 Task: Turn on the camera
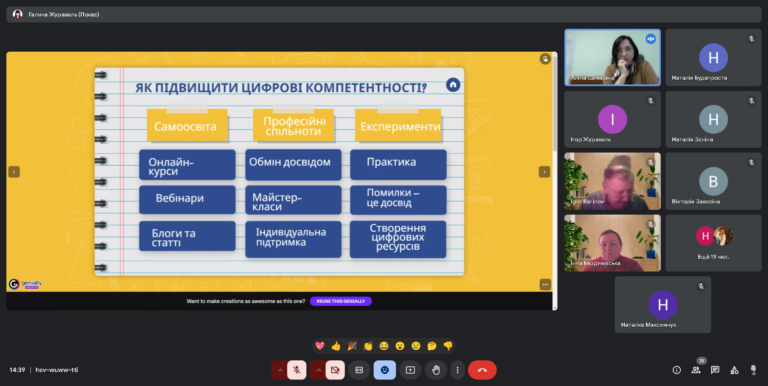point(335,370)
